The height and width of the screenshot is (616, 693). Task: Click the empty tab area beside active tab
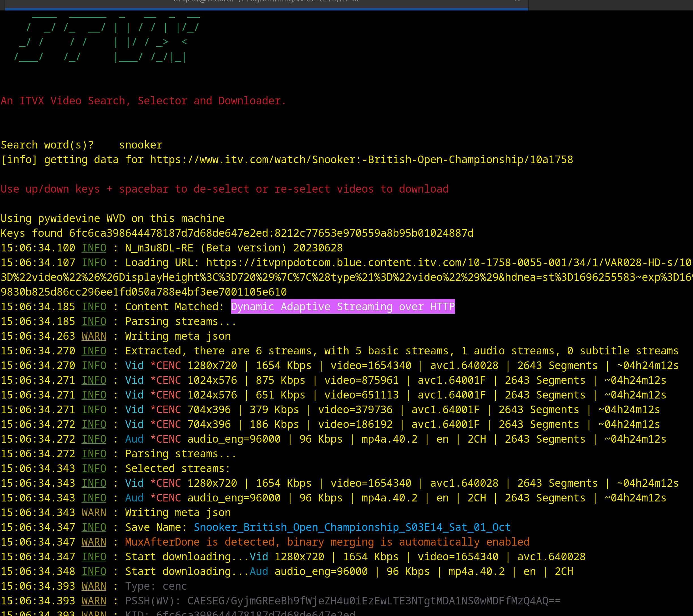pyautogui.click(x=610, y=5)
